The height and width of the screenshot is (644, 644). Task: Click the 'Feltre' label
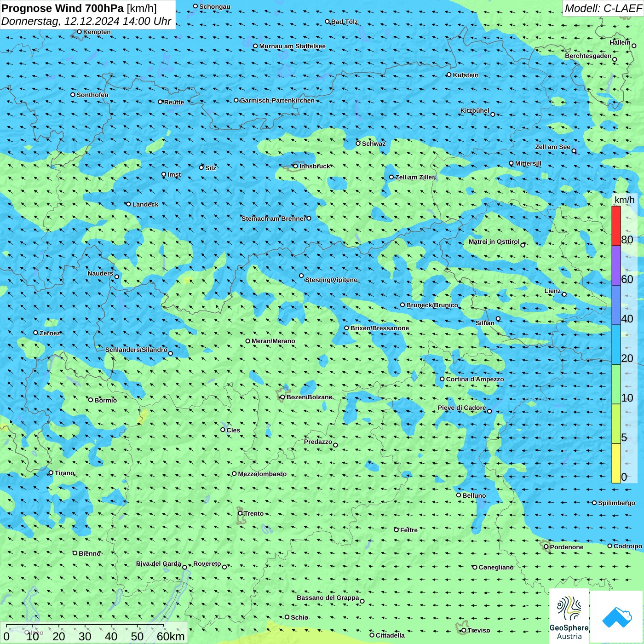[x=409, y=530]
